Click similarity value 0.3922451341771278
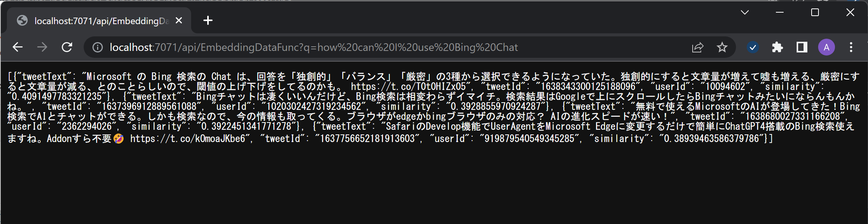868x224 pixels. tap(246, 126)
